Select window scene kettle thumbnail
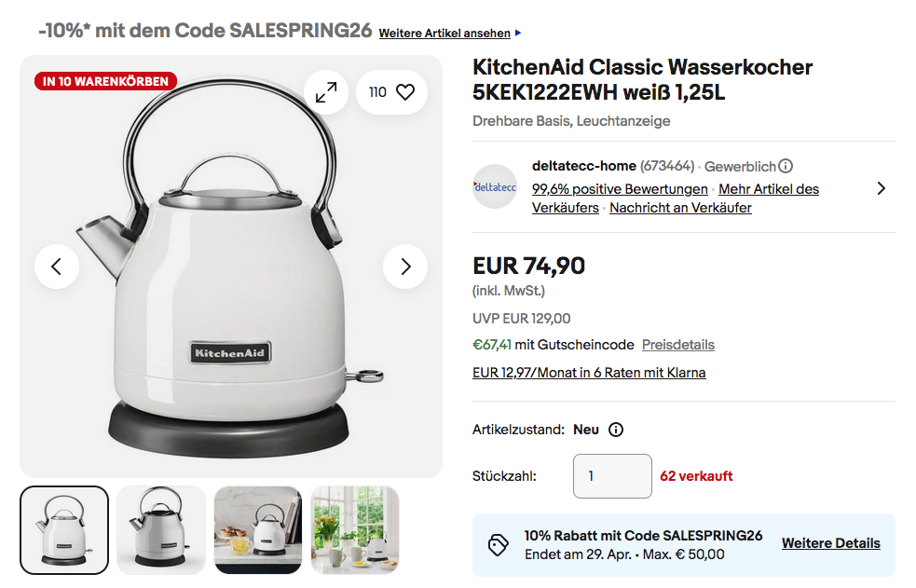Viewport: 916px width, 588px height. click(x=355, y=530)
